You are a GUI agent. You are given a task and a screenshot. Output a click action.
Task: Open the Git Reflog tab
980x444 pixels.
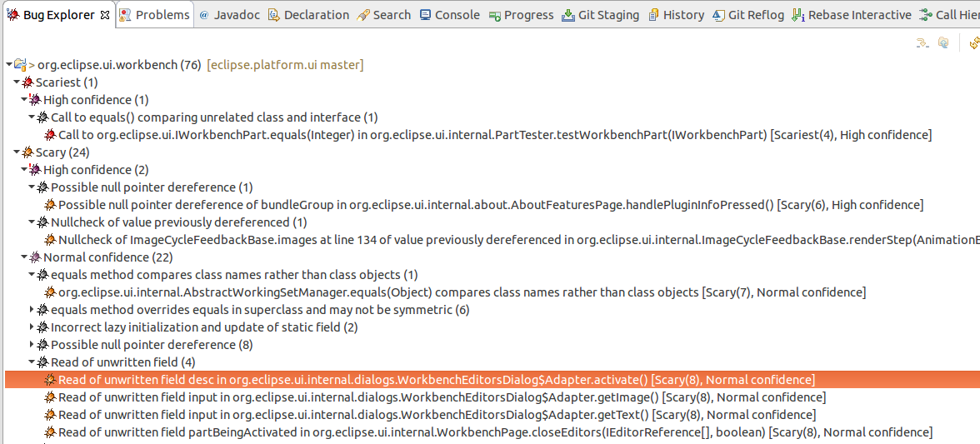click(748, 15)
